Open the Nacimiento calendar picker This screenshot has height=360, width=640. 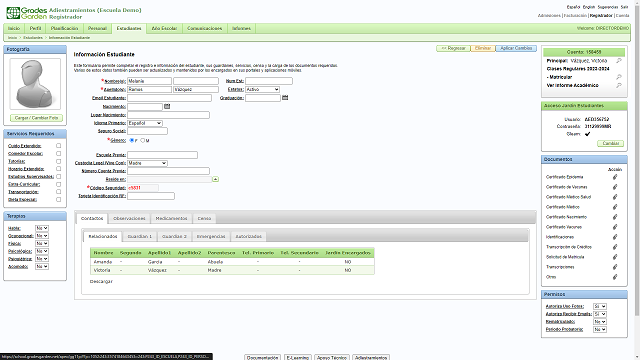pyautogui.click(x=167, y=106)
